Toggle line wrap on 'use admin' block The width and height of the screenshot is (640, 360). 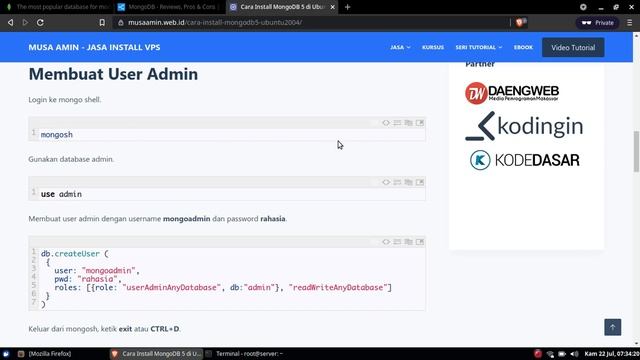397,182
